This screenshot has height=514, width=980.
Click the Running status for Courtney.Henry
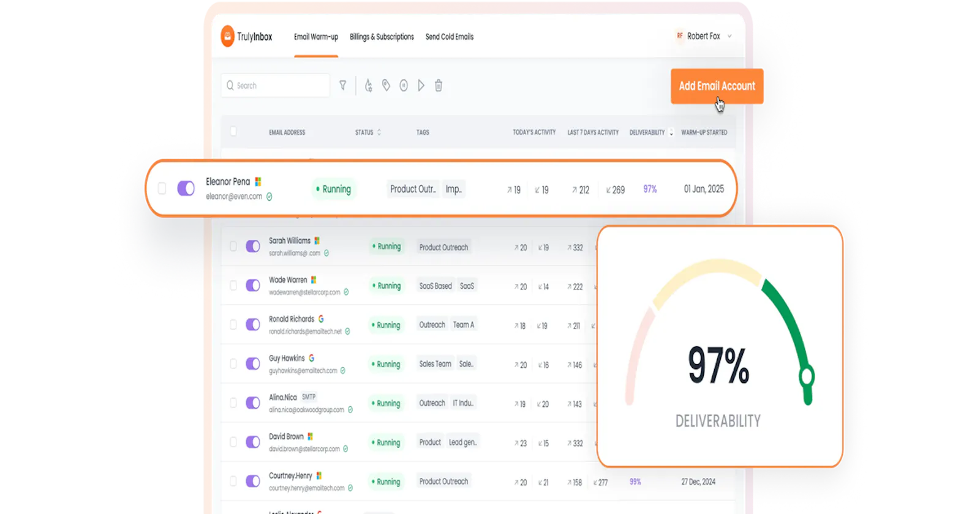click(386, 482)
